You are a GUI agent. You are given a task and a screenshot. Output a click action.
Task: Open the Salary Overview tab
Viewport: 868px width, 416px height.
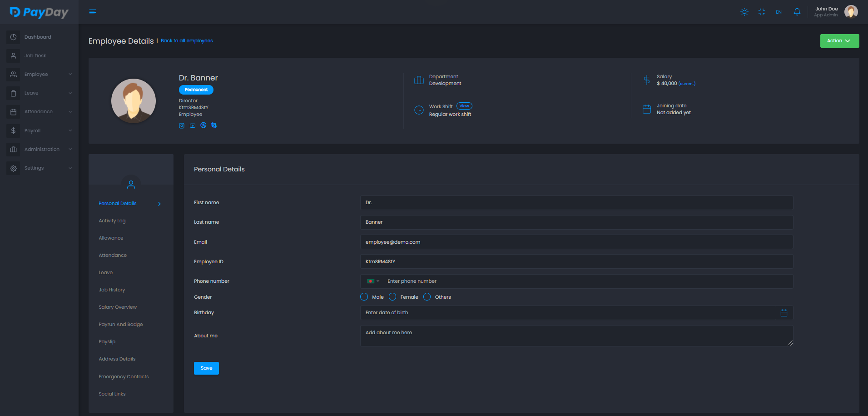118,307
